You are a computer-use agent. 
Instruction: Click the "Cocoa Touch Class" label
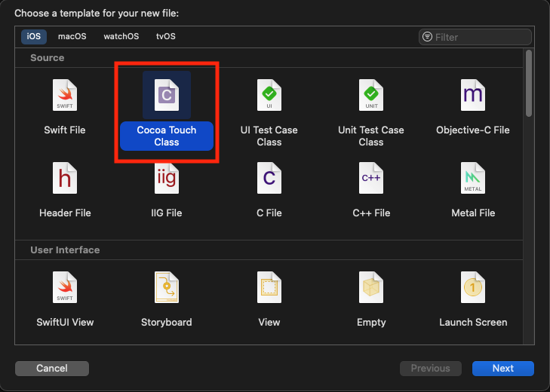click(x=167, y=136)
